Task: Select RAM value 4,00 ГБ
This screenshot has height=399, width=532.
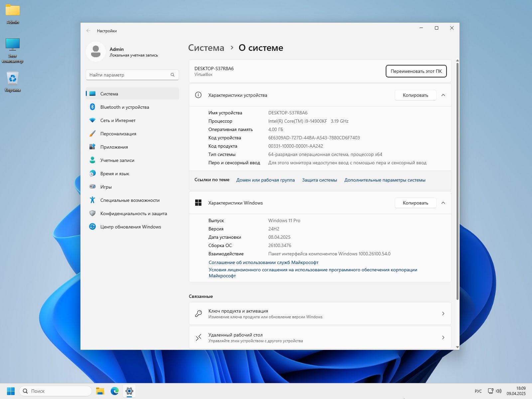Action: pyautogui.click(x=276, y=129)
